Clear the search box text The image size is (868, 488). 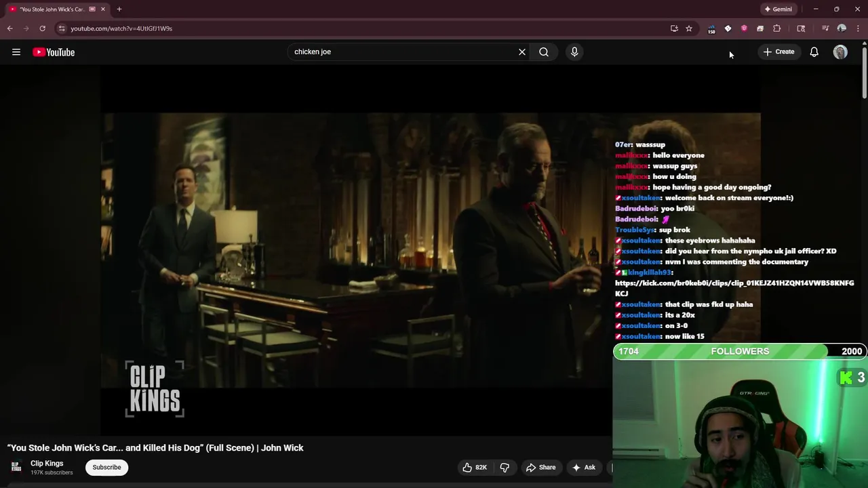[522, 52]
